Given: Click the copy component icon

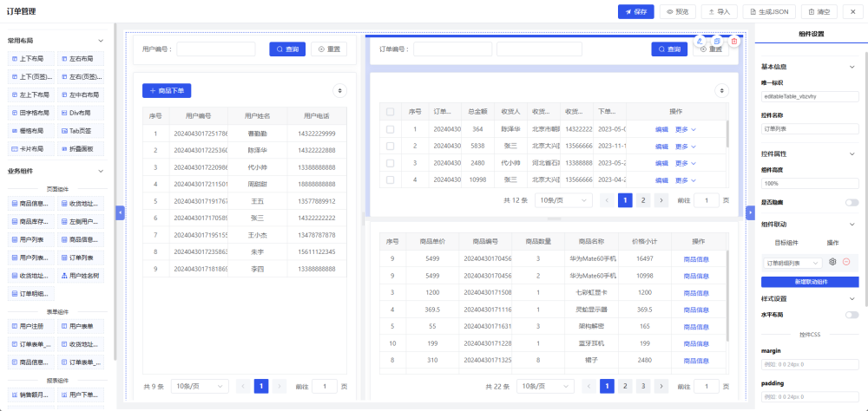Looking at the screenshot, I should tap(717, 41).
